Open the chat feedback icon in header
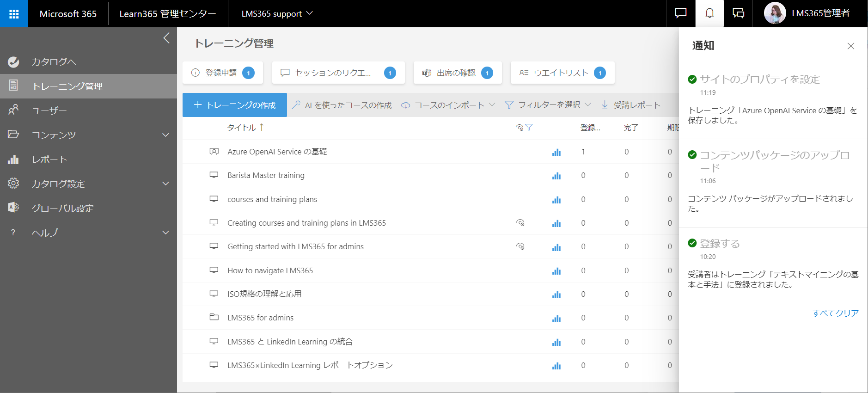Image resolution: width=868 pixels, height=393 pixels. 681,13
